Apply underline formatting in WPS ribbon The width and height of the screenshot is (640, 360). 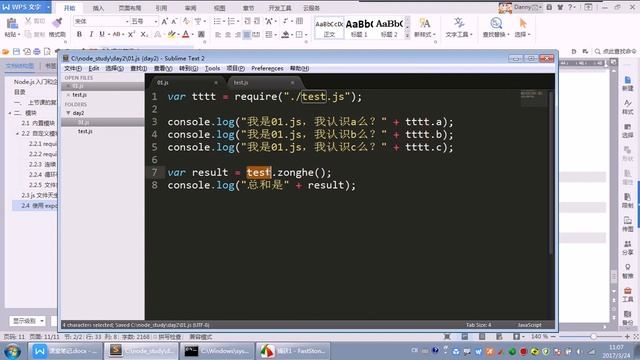102,35
